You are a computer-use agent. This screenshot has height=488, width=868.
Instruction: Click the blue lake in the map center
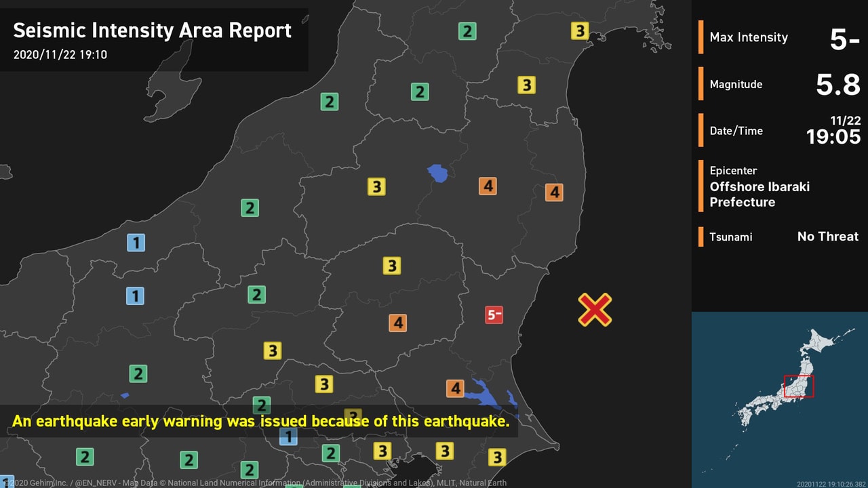pyautogui.click(x=438, y=174)
